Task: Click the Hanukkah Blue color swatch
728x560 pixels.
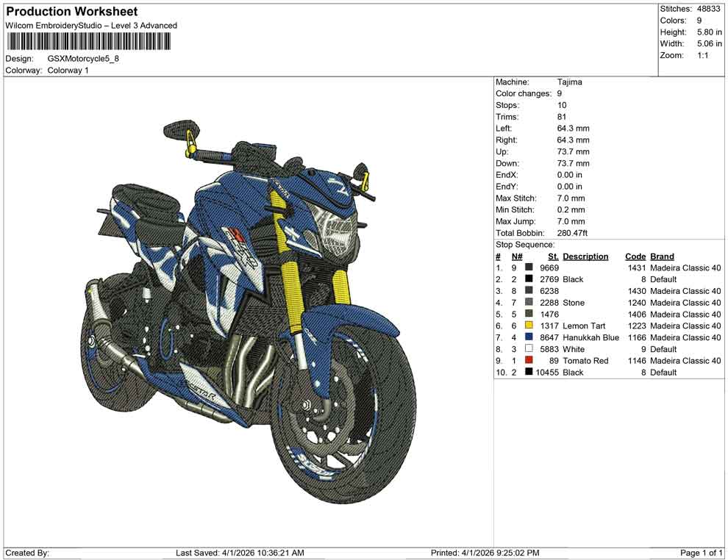Action: coord(531,337)
